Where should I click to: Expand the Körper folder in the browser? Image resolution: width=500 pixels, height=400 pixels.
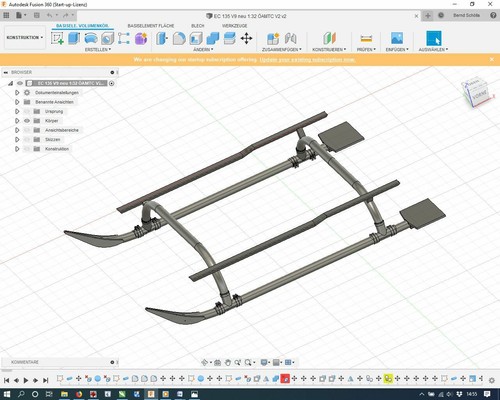pos(17,121)
